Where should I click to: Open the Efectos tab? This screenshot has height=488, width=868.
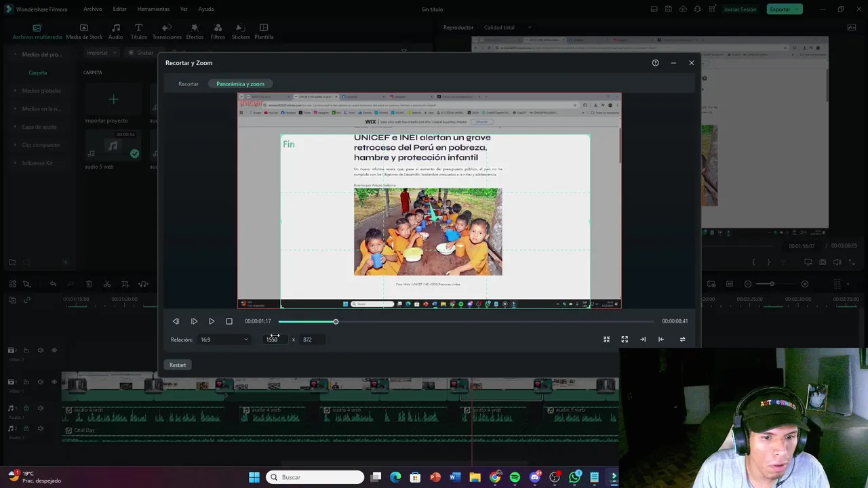195,32
